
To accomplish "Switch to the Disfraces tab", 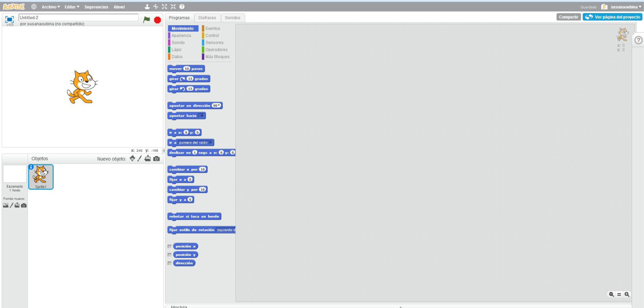I will (207, 18).
